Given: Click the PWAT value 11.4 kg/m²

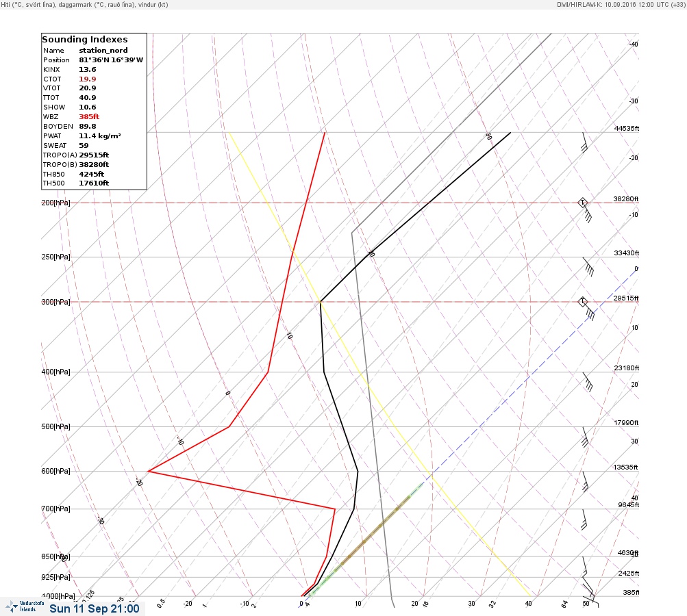Looking at the screenshot, I should [x=100, y=136].
